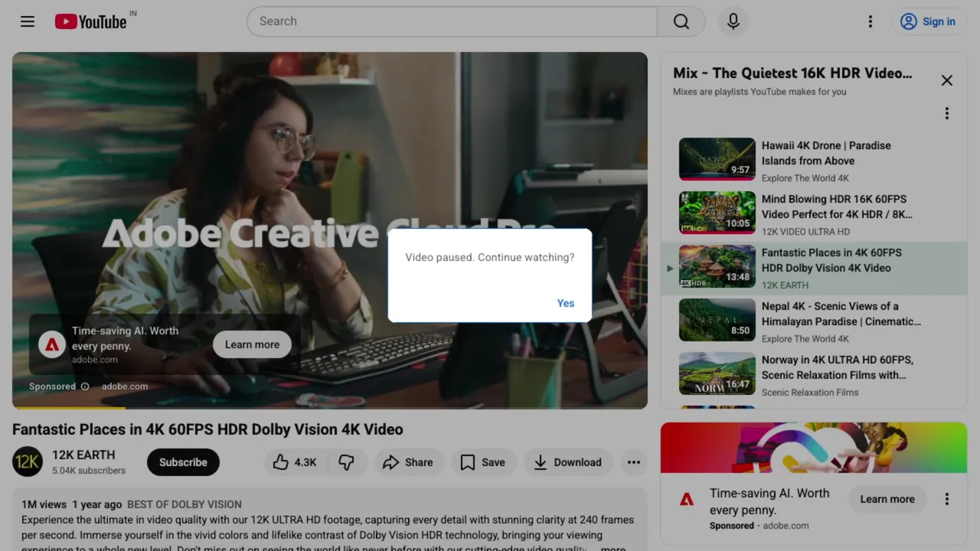980x551 pixels.
Task: Save video to a playlist
Action: click(x=483, y=462)
